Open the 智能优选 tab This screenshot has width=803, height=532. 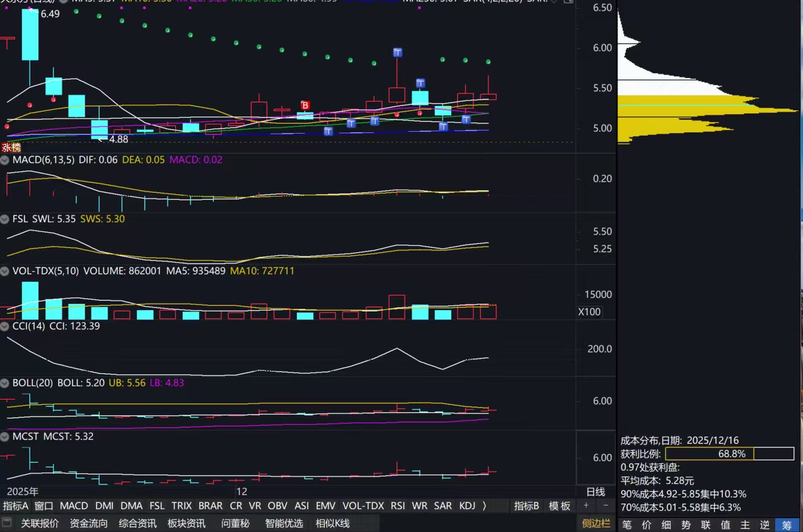coord(284,523)
